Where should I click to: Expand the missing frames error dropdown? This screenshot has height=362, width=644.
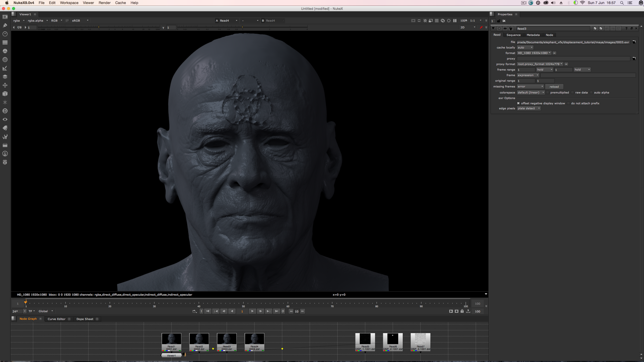click(530, 87)
